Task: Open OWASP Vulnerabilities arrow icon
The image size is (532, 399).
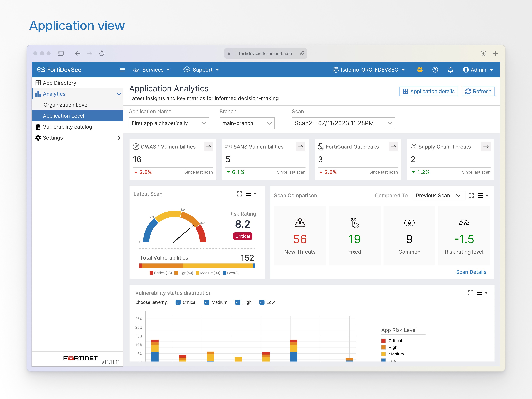Action: 208,147
